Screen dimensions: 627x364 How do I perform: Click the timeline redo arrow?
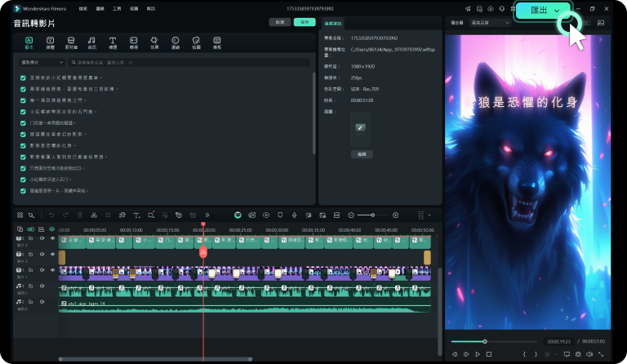[65, 215]
